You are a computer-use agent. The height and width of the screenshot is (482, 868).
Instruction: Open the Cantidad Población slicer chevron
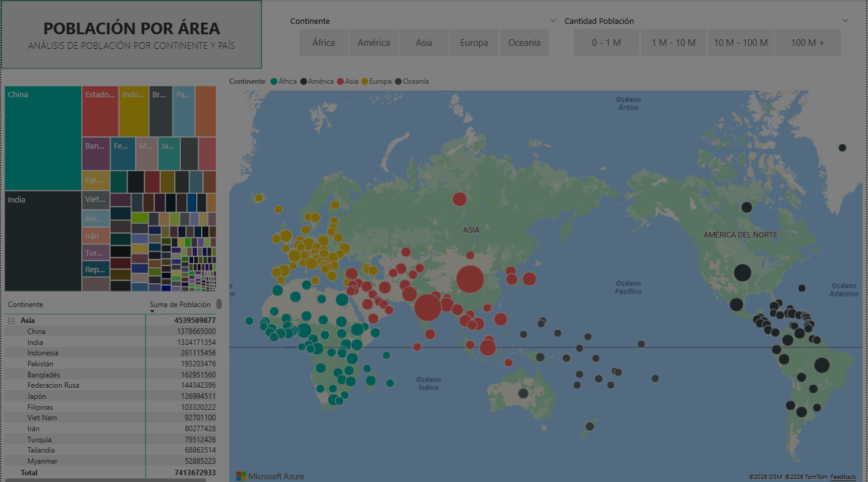coord(845,21)
